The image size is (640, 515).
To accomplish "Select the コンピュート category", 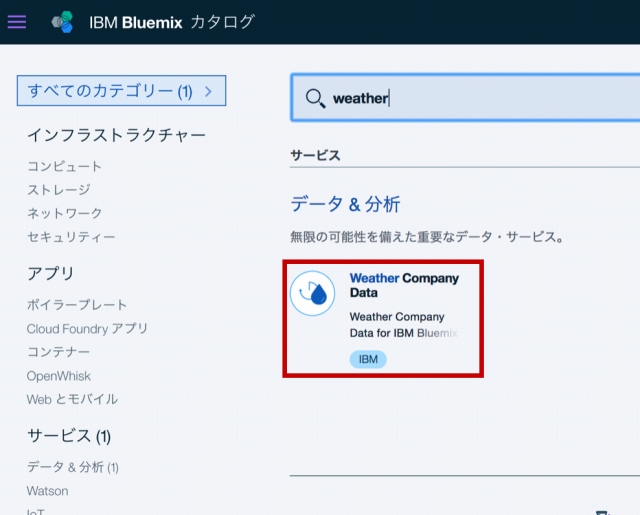I will [64, 166].
